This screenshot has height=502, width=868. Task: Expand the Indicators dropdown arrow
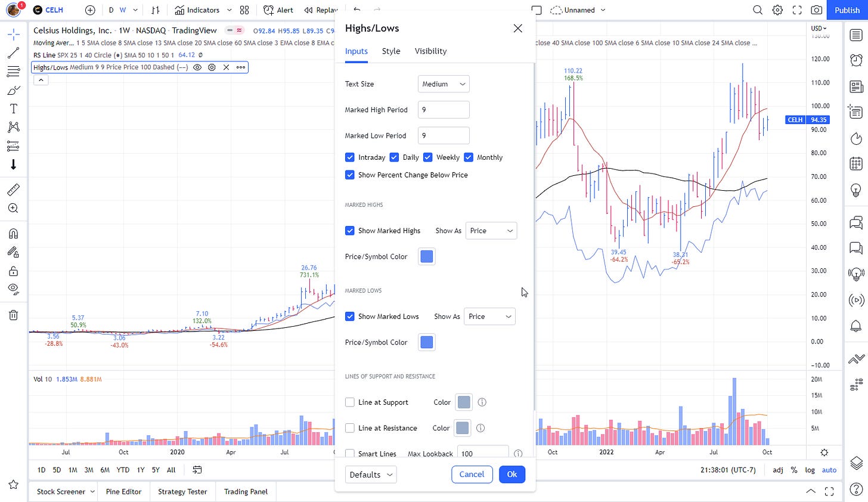click(229, 10)
